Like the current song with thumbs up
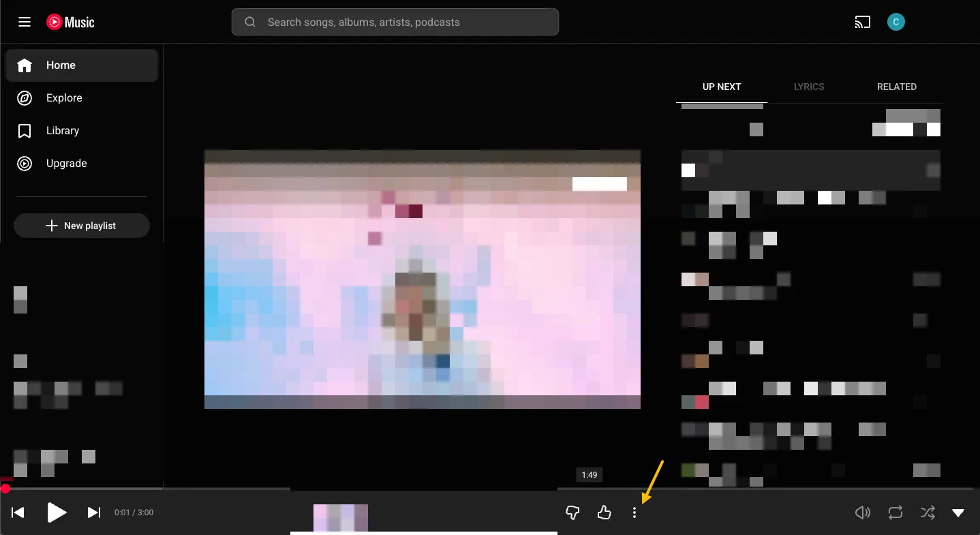 click(604, 513)
